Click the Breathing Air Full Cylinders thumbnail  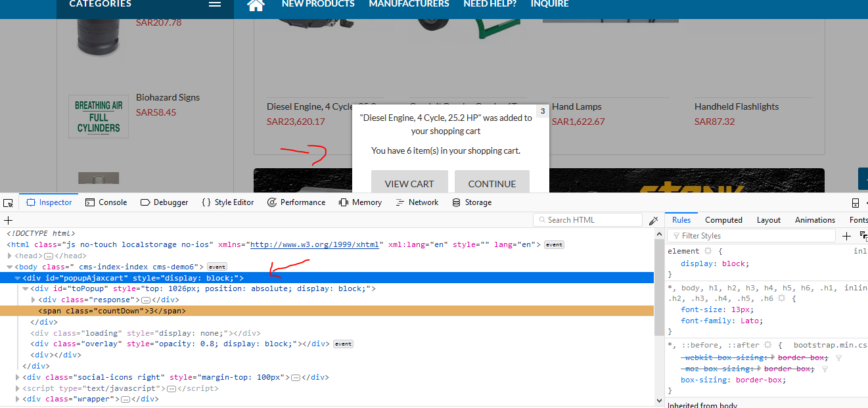click(x=99, y=116)
